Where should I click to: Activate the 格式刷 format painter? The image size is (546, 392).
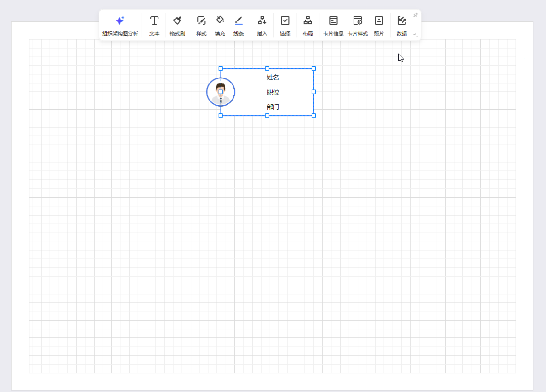tap(177, 26)
